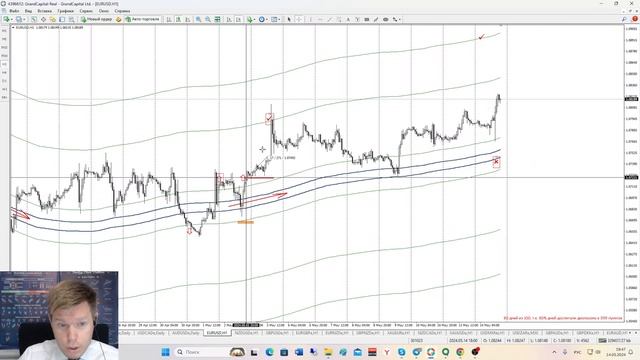The height and width of the screenshot is (360, 640).
Task: Expand the Profiles dropdown arrow
Action: pyautogui.click(x=24, y=19)
